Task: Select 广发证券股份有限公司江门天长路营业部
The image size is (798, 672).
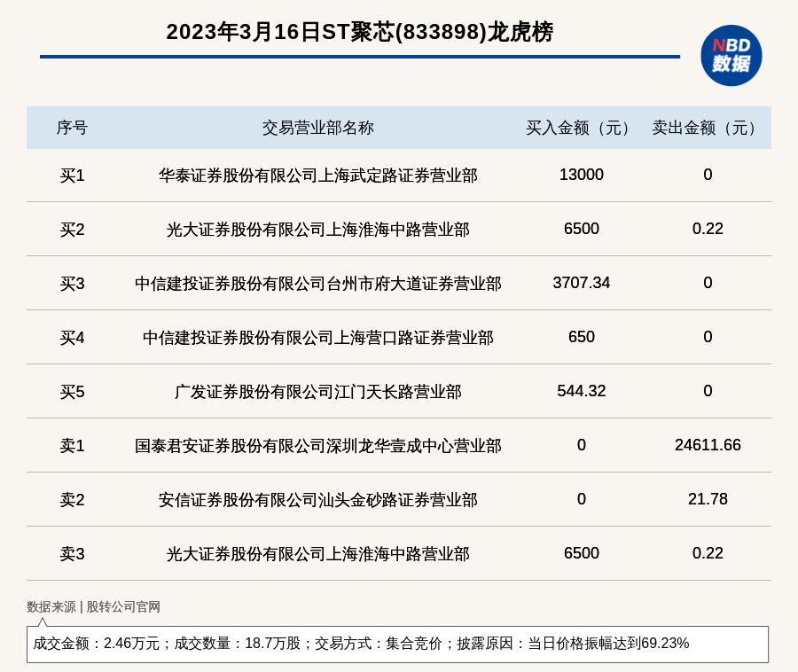Action: coord(318,392)
